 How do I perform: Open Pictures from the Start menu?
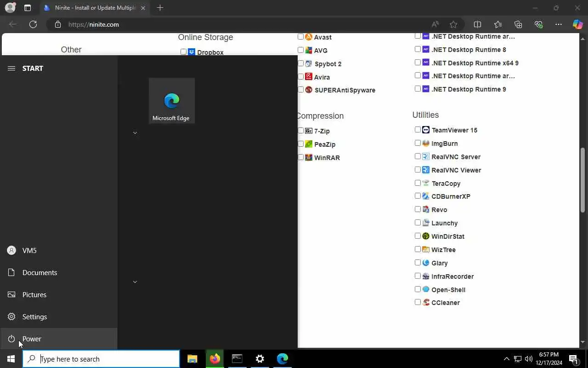click(59, 294)
